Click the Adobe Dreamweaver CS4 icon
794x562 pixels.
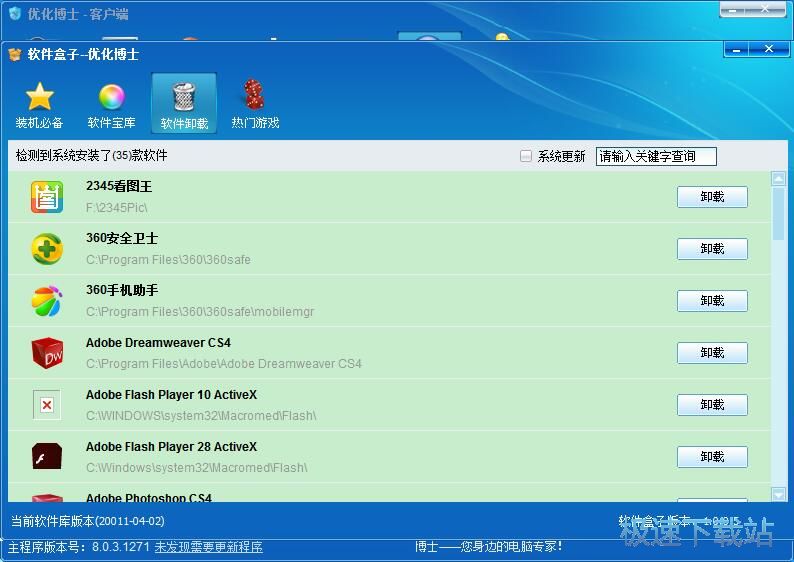[x=47, y=353]
